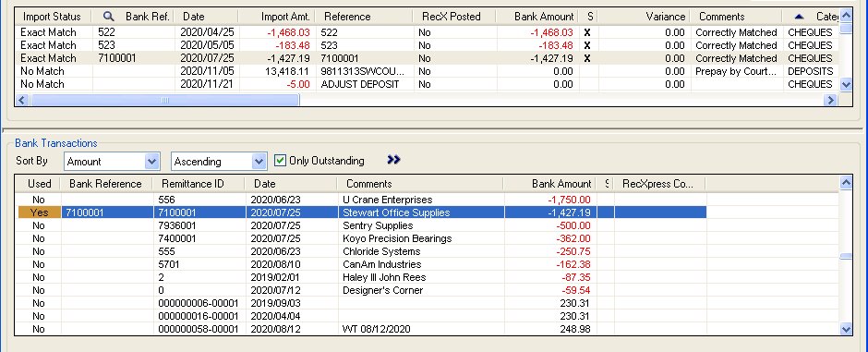Screen dimensions: 868x352
Task: Click the magnifier icon beside Bank Ref. header
Action: coord(109,16)
